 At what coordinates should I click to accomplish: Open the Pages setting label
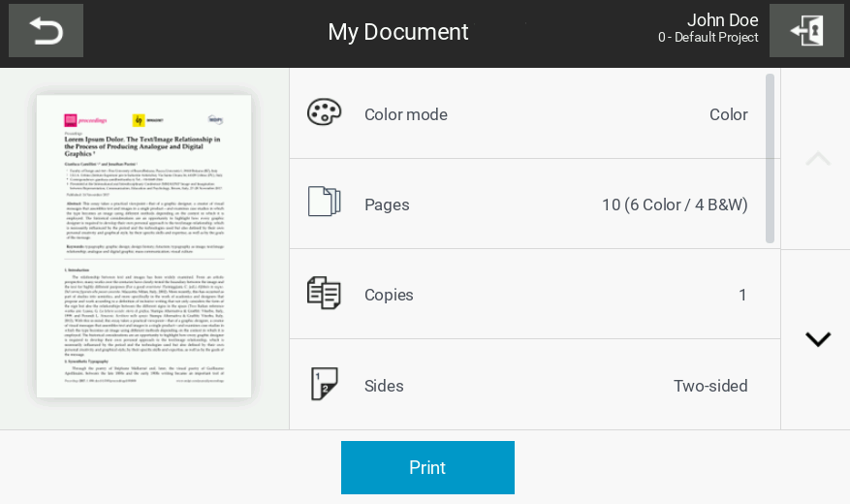[387, 205]
